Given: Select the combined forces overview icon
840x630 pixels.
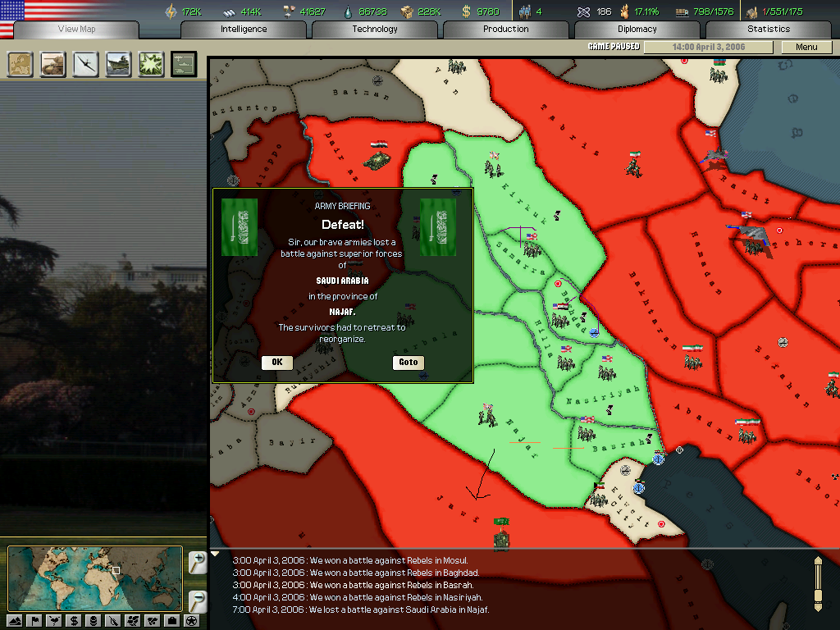Looking at the screenshot, I should (184, 64).
